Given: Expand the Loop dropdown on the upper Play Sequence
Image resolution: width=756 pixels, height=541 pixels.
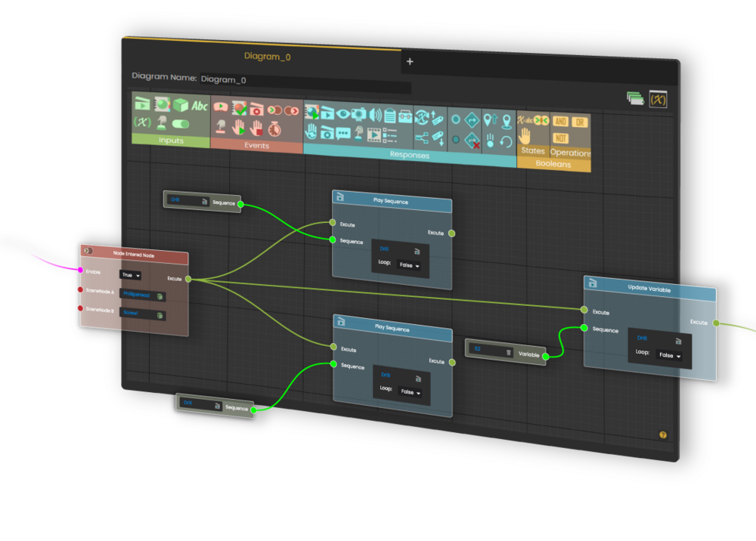Looking at the screenshot, I should click(409, 265).
